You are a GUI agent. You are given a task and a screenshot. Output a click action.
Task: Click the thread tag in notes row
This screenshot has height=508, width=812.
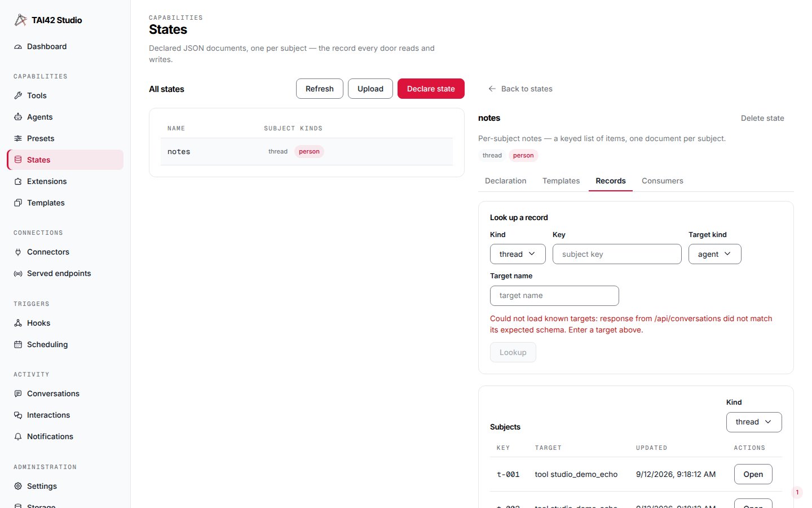point(278,151)
